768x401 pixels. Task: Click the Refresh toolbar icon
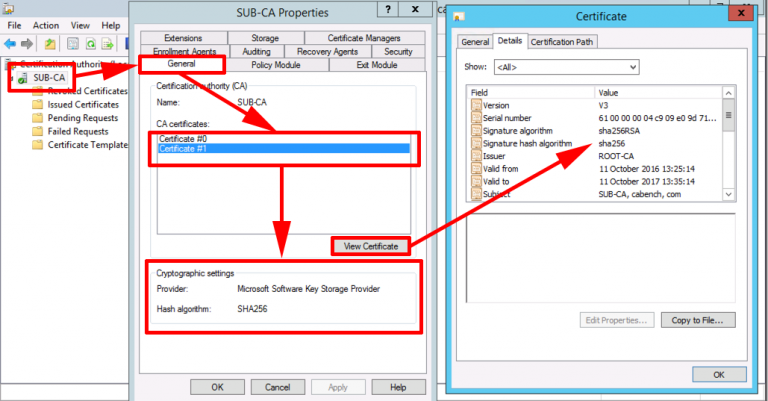coord(91,44)
